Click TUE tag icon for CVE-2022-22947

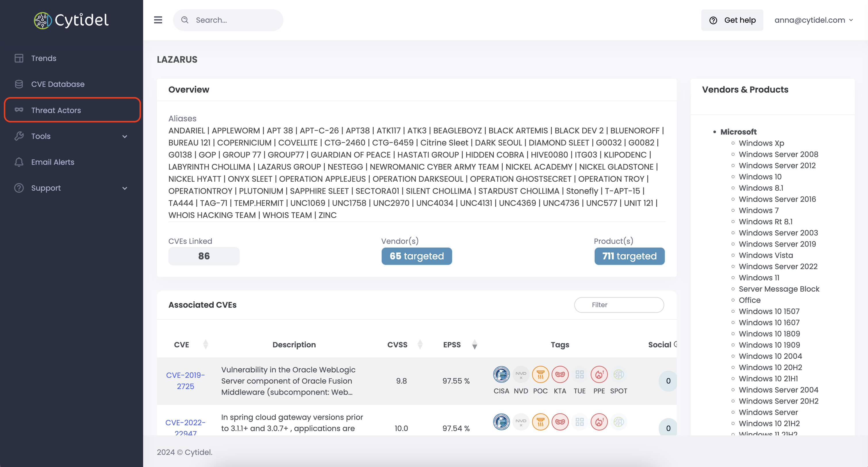pyautogui.click(x=579, y=422)
